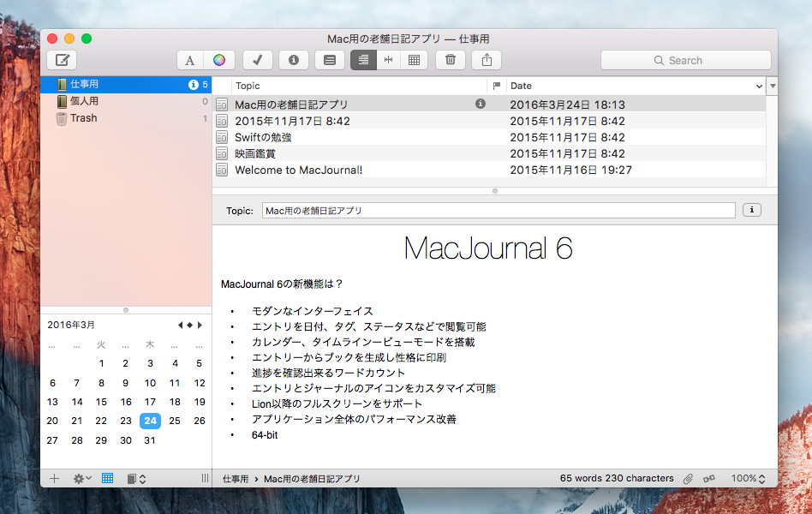The image size is (812, 514).
Task: Open the 100% zoom level dropdown
Action: click(748, 479)
